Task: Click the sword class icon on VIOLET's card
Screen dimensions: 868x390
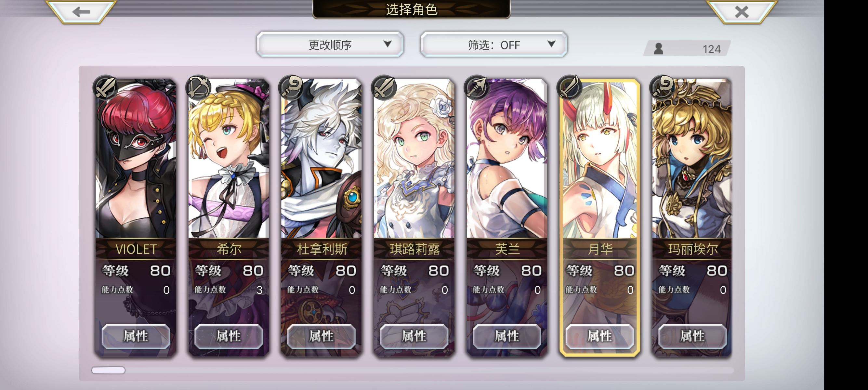Action: tap(105, 87)
